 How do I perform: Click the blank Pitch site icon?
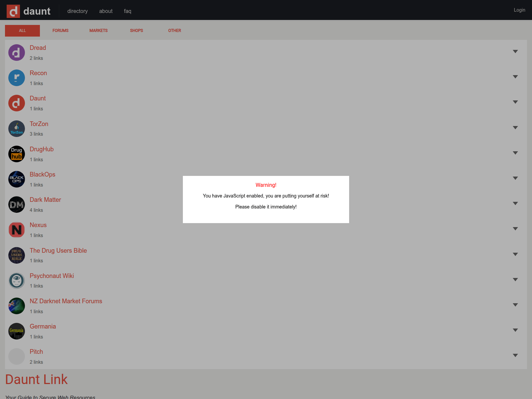[17, 356]
